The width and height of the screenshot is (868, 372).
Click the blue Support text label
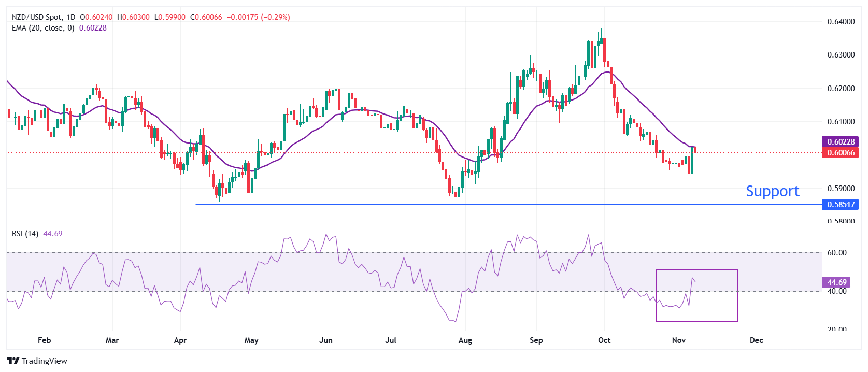(772, 191)
